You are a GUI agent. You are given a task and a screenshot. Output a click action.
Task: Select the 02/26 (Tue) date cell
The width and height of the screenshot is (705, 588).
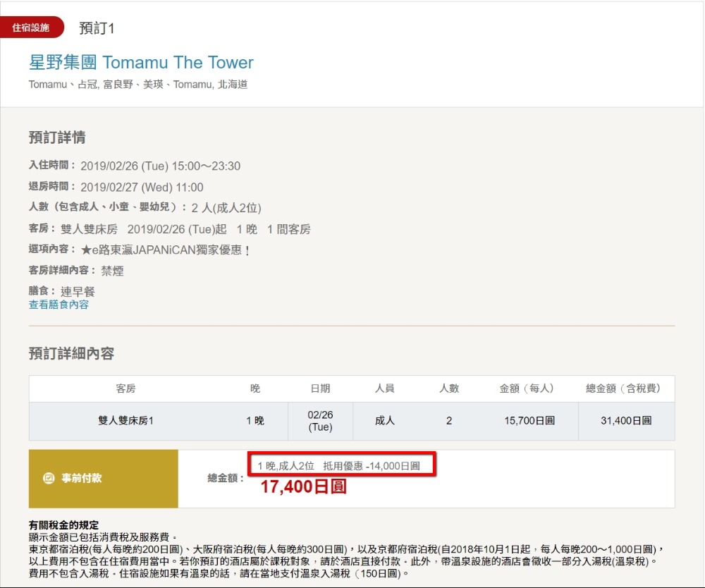pyautogui.click(x=321, y=421)
